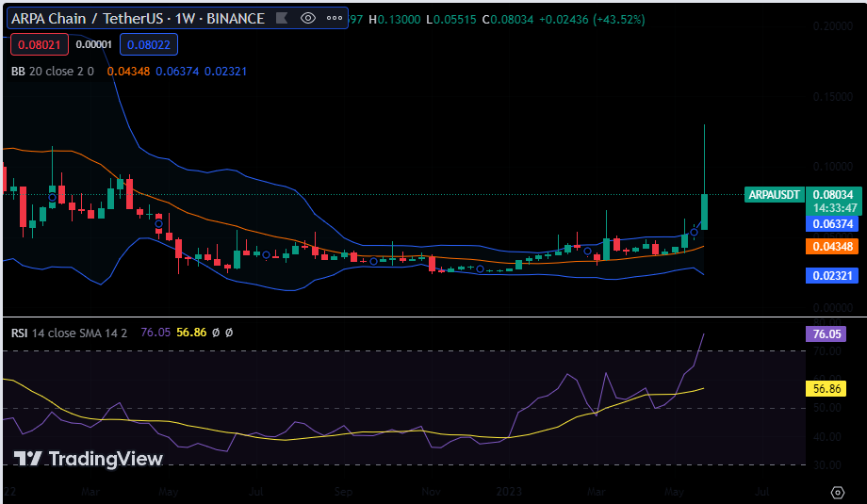This screenshot has height=504, width=867.
Task: Toggle symbol visibility with the eye icon
Action: 308,18
